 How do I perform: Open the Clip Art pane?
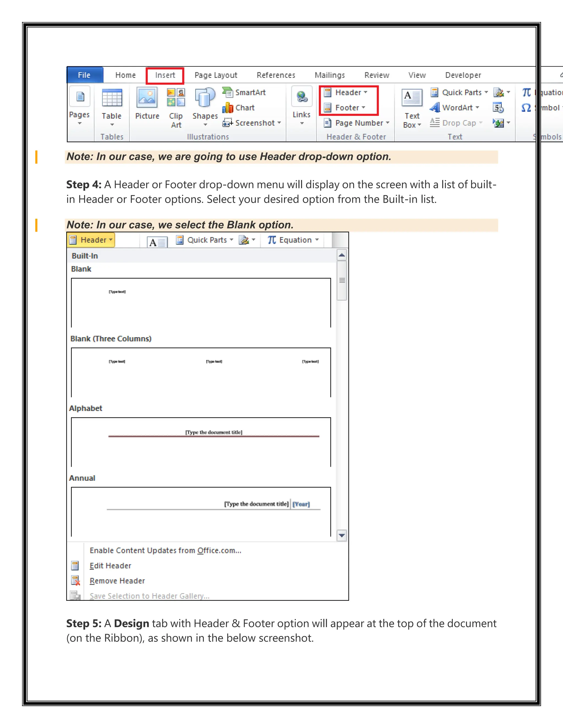point(176,108)
